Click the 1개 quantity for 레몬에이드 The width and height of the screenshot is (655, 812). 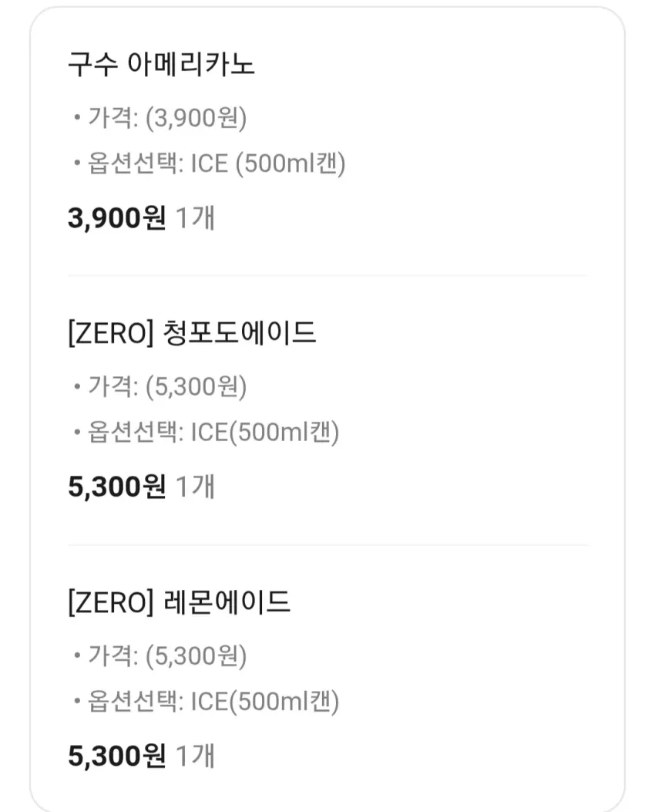tap(195, 756)
